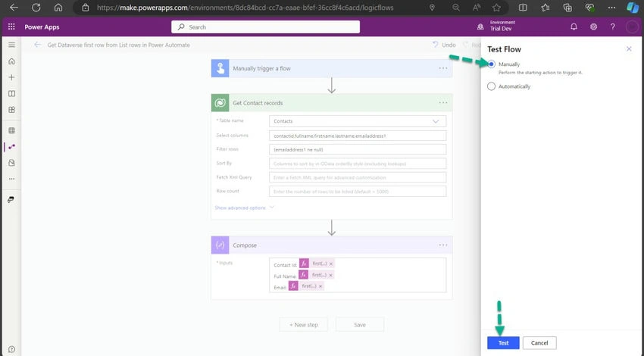This screenshot has height=356, width=644.
Task: Click the site lock icon in address bar
Action: pyautogui.click(x=86, y=8)
